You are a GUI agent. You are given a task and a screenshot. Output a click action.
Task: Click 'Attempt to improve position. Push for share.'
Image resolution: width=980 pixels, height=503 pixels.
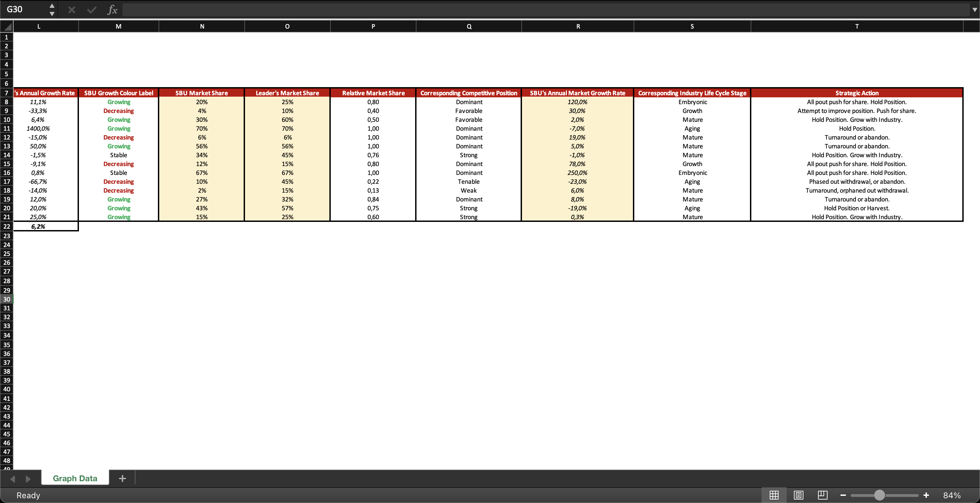pos(857,111)
